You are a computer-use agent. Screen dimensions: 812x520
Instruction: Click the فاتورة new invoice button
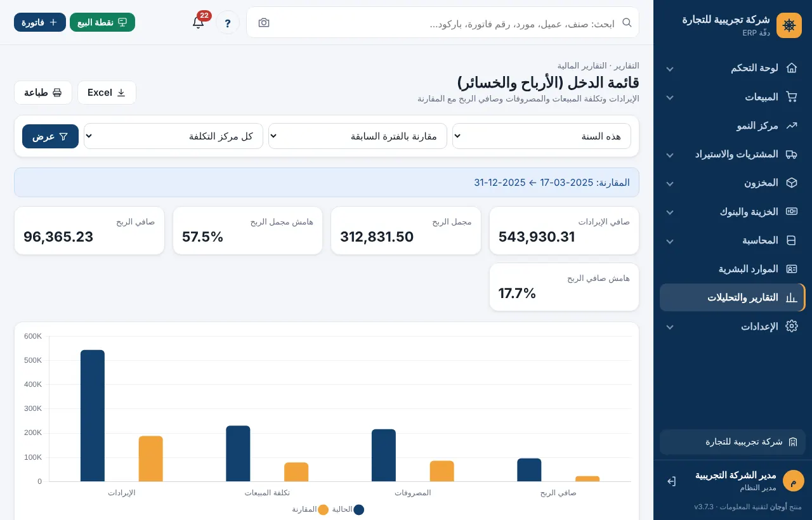[x=40, y=22]
